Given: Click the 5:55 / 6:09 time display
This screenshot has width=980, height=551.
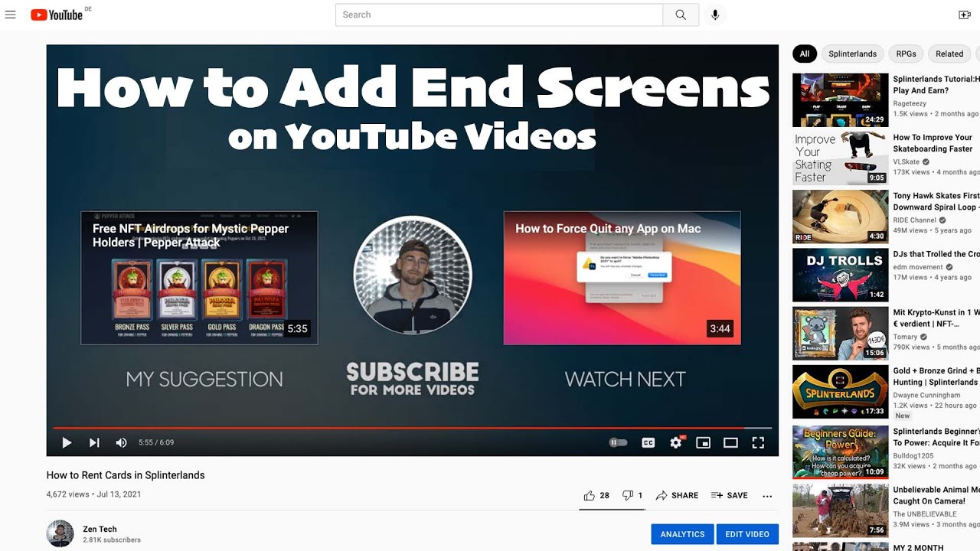Looking at the screenshot, I should pos(156,442).
